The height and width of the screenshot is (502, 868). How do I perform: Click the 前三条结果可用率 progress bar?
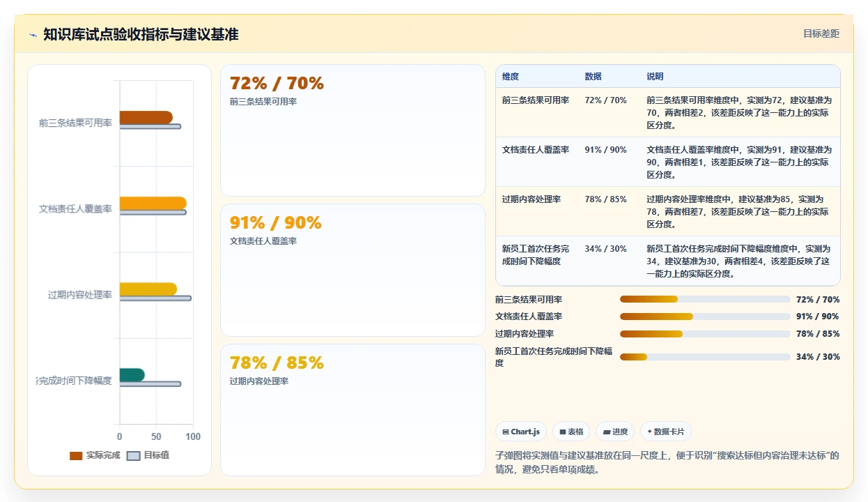click(x=705, y=299)
